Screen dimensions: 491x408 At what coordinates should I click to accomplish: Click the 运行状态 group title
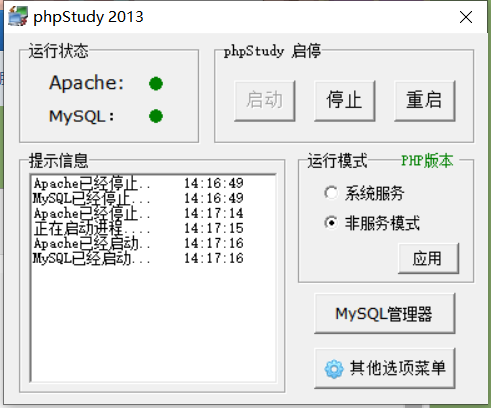(x=59, y=51)
